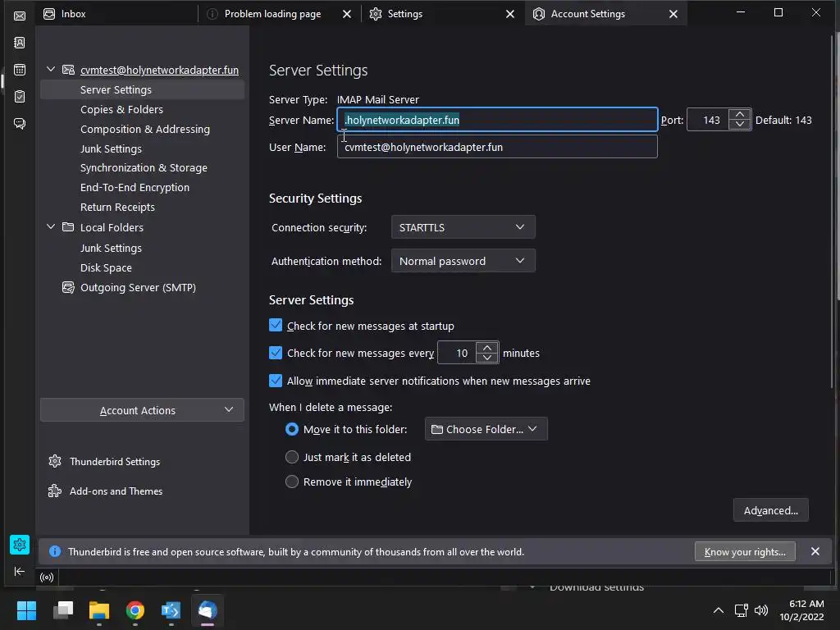Click the Settings gear in spaces toolbar
840x630 pixels.
pos(20,545)
